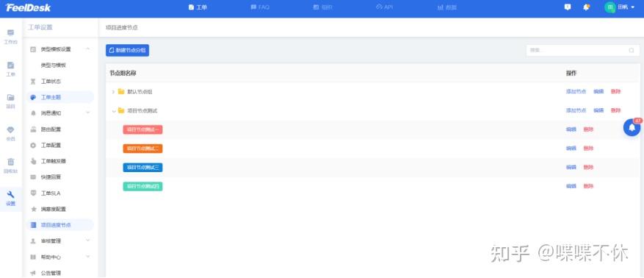Click the user avatar in top bar
The height and width of the screenshot is (278, 644).
click(610, 7)
